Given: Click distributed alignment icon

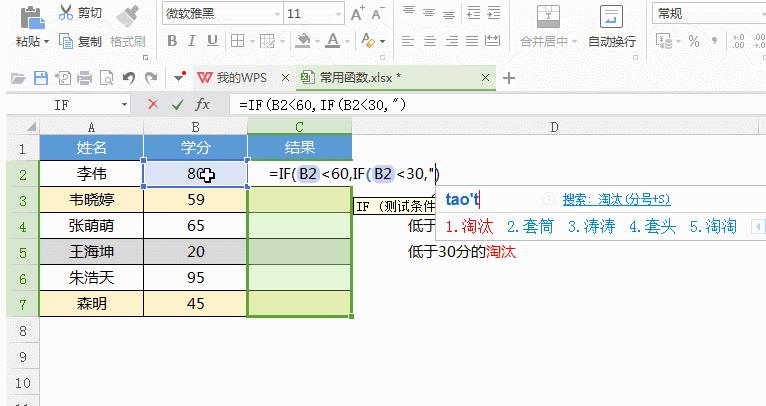Looking at the screenshot, I should pos(492,41).
